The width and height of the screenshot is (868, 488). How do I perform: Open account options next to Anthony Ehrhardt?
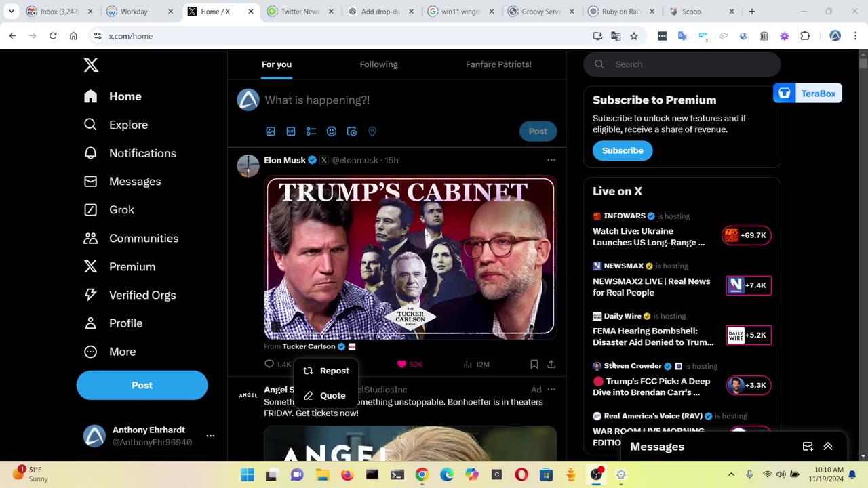coord(210,436)
